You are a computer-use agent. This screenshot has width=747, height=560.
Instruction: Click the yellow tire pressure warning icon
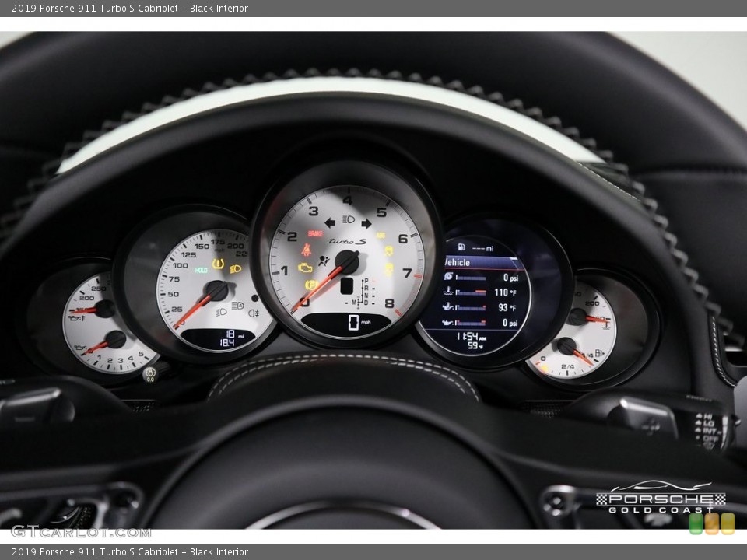point(218,264)
